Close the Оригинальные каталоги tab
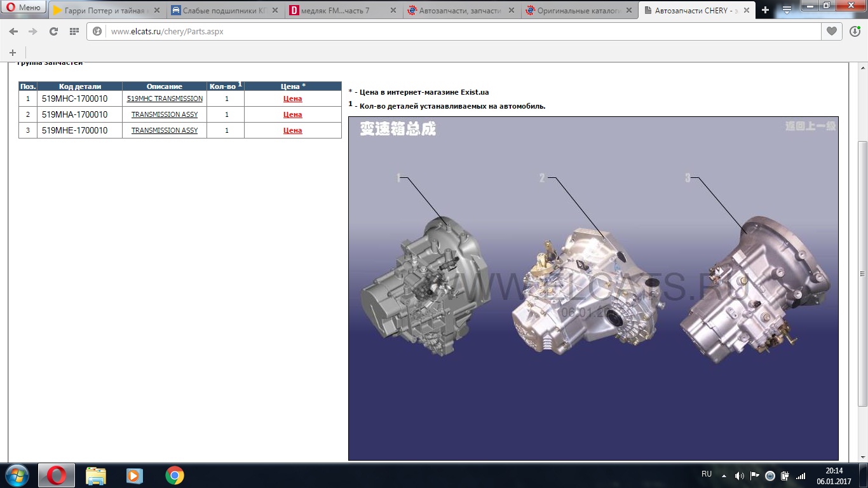868x488 pixels. pos(628,11)
